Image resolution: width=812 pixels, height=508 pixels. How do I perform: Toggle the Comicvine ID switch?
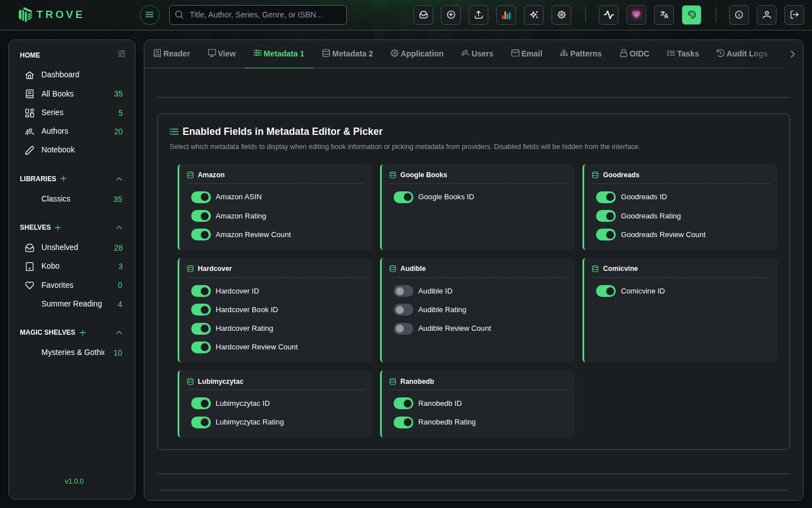(x=606, y=291)
